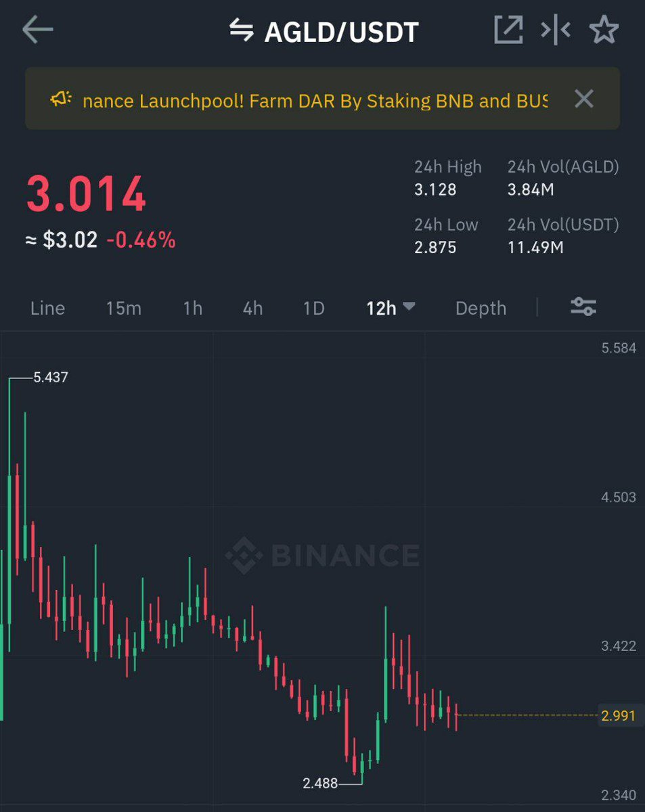Screen dimensions: 645x812
Task: Switch to Depth chart
Action: (x=481, y=309)
